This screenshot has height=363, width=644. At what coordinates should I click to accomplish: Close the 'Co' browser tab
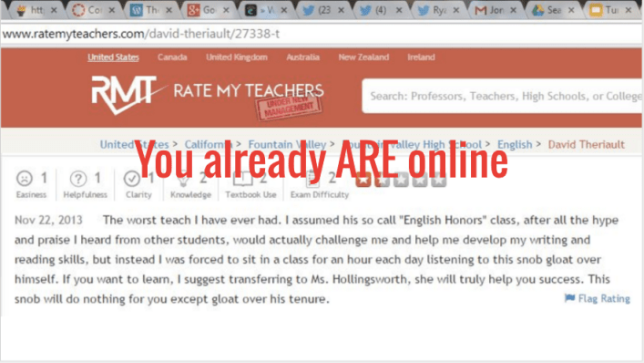click(111, 10)
